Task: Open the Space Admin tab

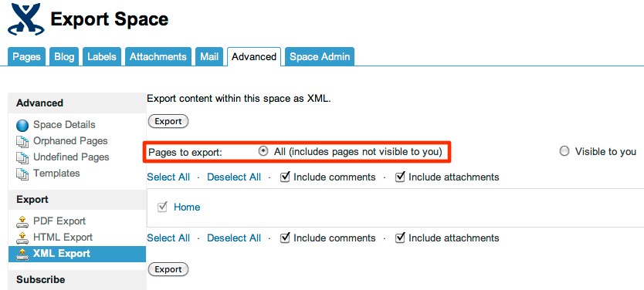Action: [320, 56]
